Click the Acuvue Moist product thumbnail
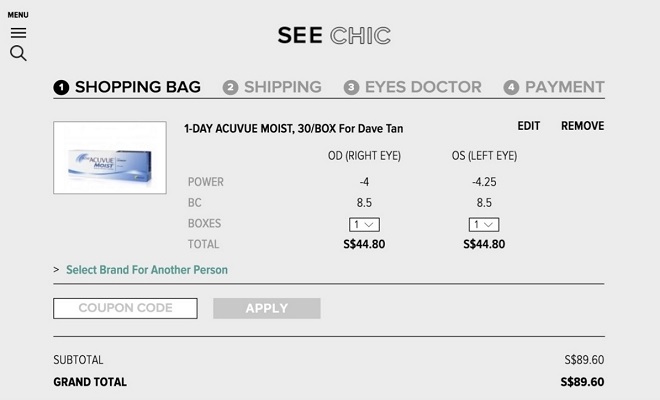660x400 pixels. pyautogui.click(x=110, y=158)
